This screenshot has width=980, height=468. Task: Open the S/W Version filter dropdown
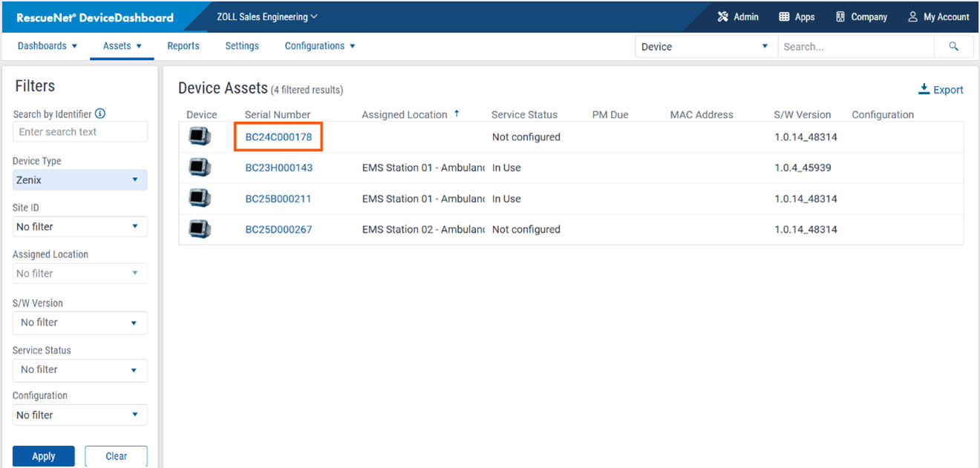[x=80, y=323]
